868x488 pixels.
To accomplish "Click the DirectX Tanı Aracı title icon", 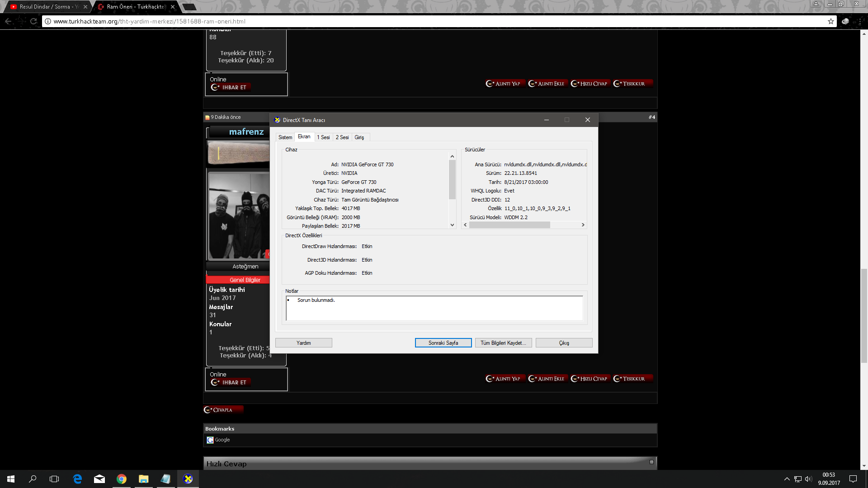I will pyautogui.click(x=277, y=120).
